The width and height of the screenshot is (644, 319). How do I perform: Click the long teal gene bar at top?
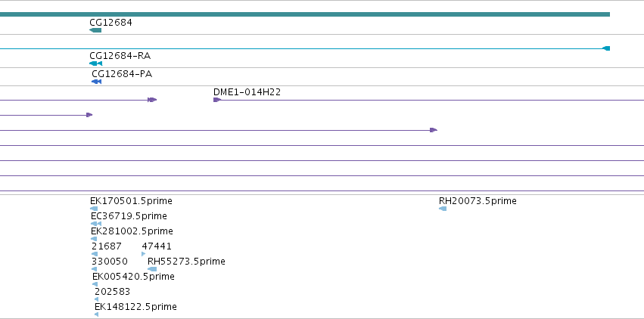coord(305,15)
